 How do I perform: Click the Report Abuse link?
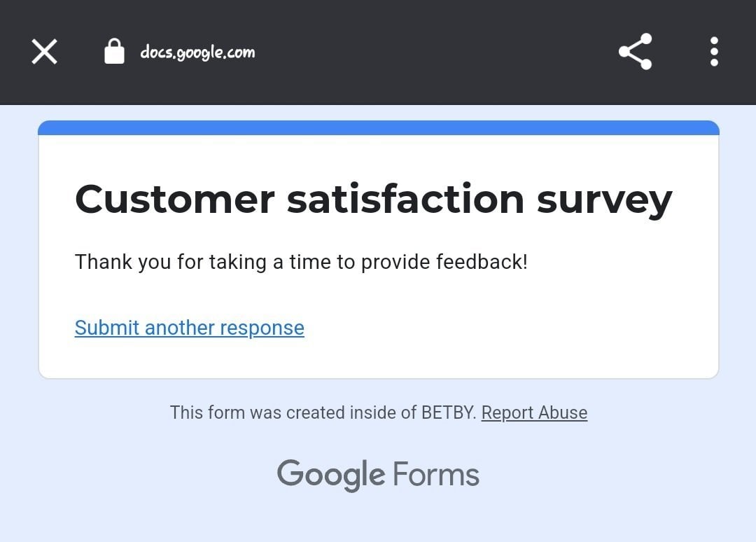click(534, 412)
